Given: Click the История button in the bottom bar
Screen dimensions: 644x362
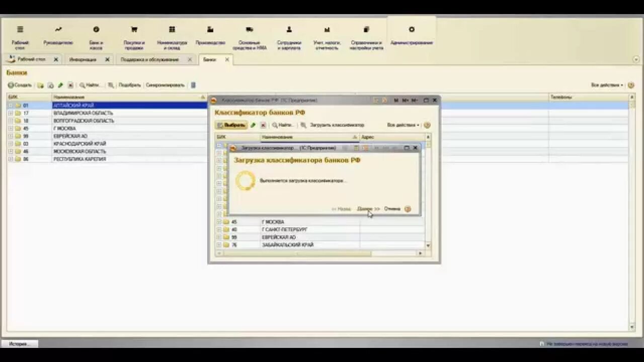Looking at the screenshot, I should click(x=20, y=344).
